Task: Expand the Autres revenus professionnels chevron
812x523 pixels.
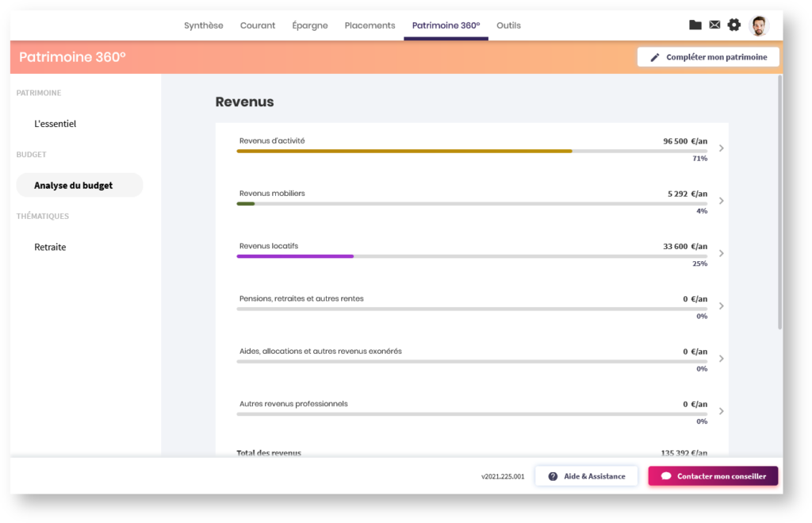Action: point(721,411)
